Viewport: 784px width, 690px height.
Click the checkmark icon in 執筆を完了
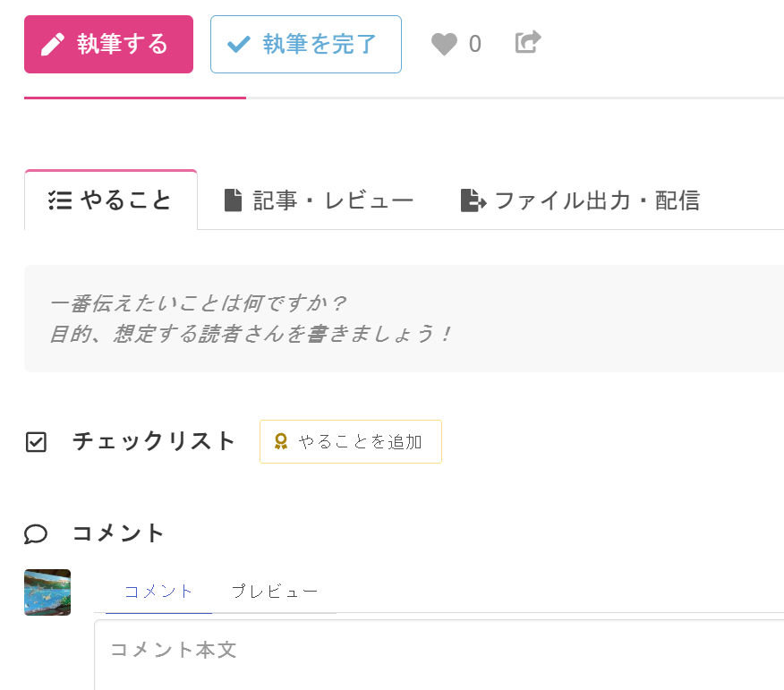(x=238, y=45)
